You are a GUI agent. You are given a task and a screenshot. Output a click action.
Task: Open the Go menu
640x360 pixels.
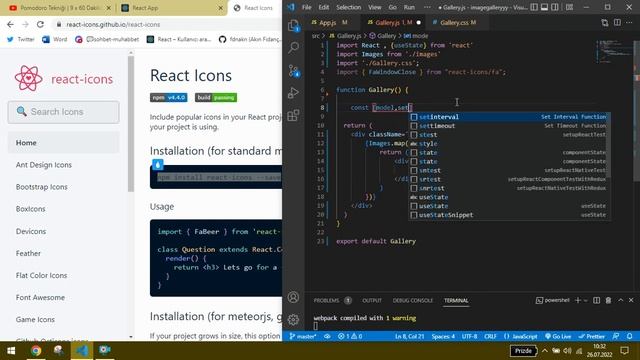click(x=393, y=7)
